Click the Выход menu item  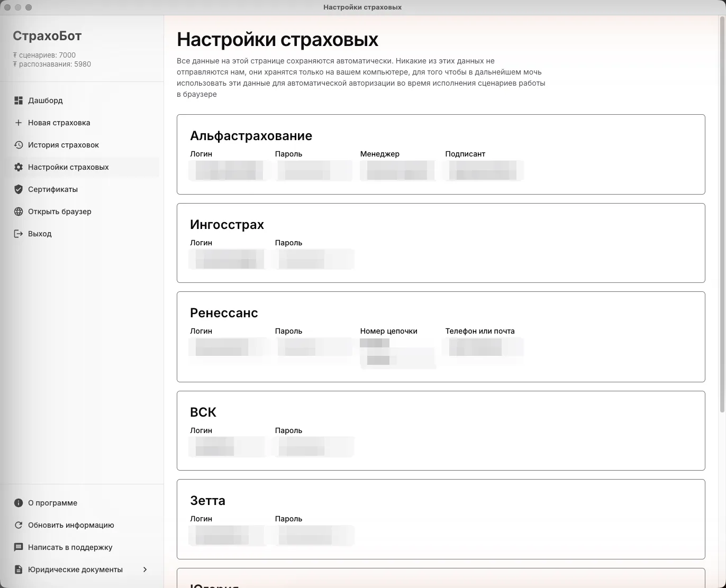click(x=82, y=234)
